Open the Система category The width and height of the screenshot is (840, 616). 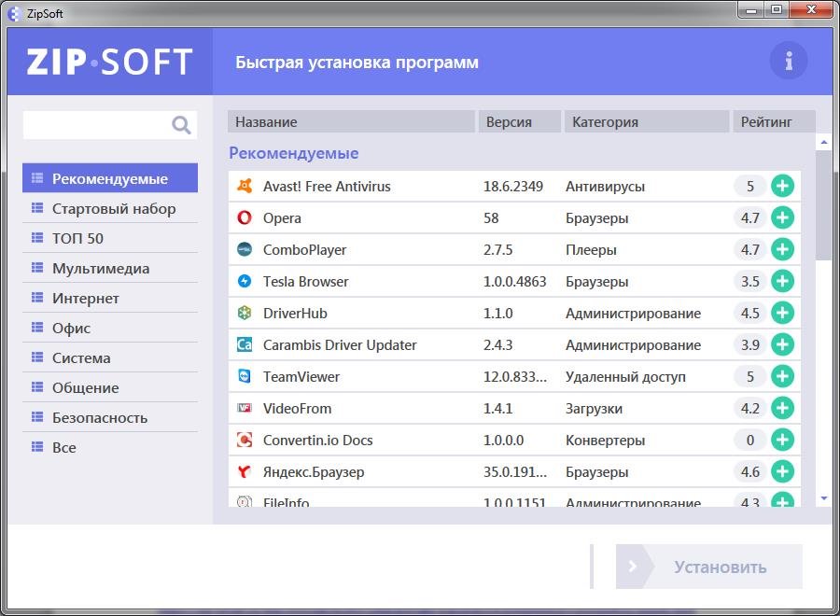point(110,357)
